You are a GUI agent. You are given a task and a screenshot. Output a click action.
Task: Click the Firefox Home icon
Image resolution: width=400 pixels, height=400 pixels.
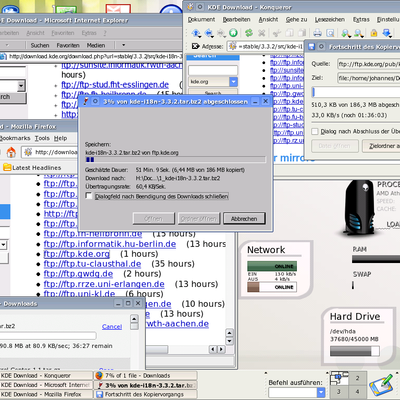tap(11, 152)
